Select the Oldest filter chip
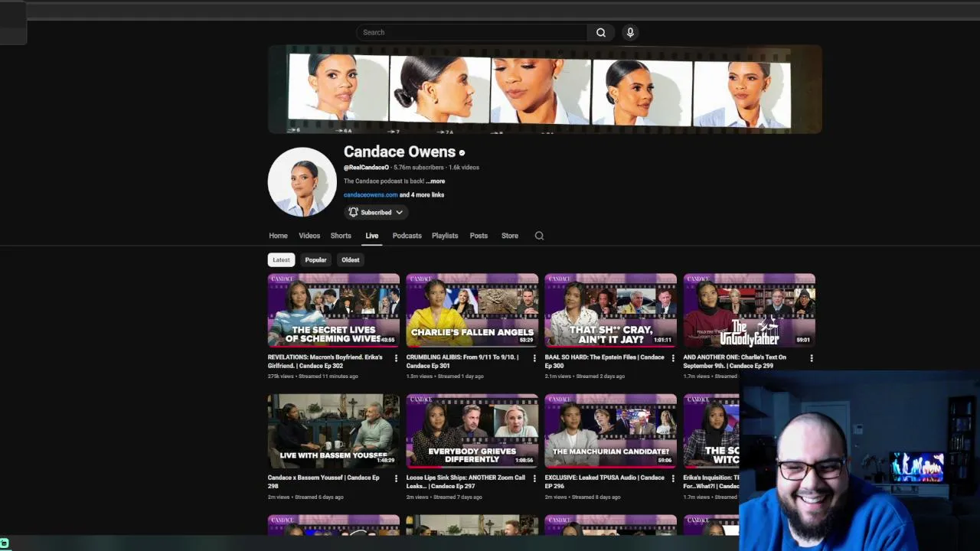Image resolution: width=980 pixels, height=551 pixels. (350, 260)
